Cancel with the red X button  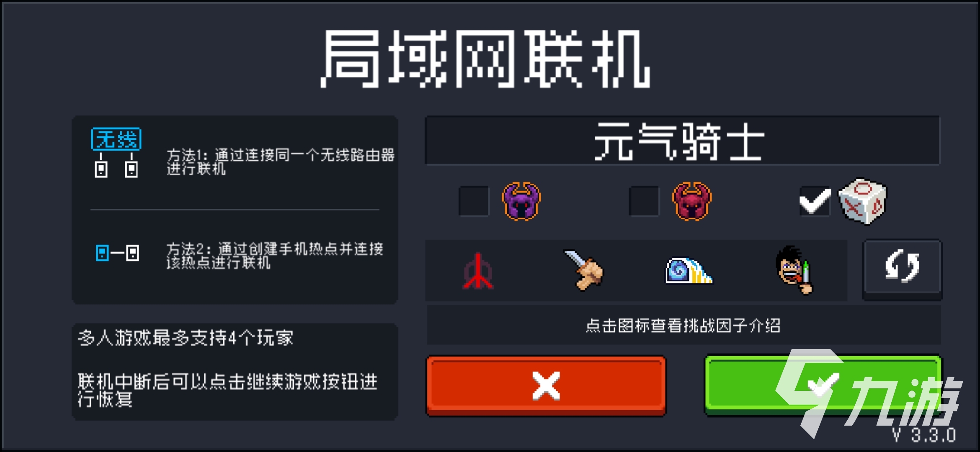[546, 386]
